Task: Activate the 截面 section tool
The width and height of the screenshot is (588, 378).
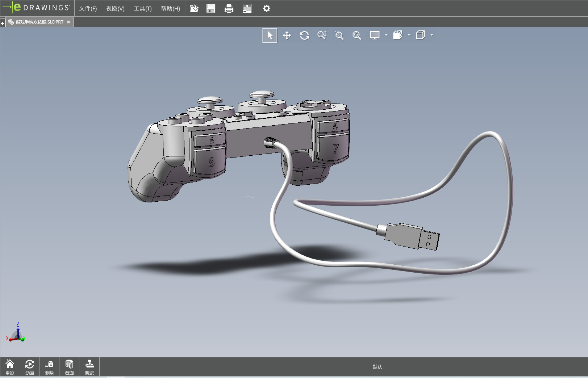Action: pos(69,367)
